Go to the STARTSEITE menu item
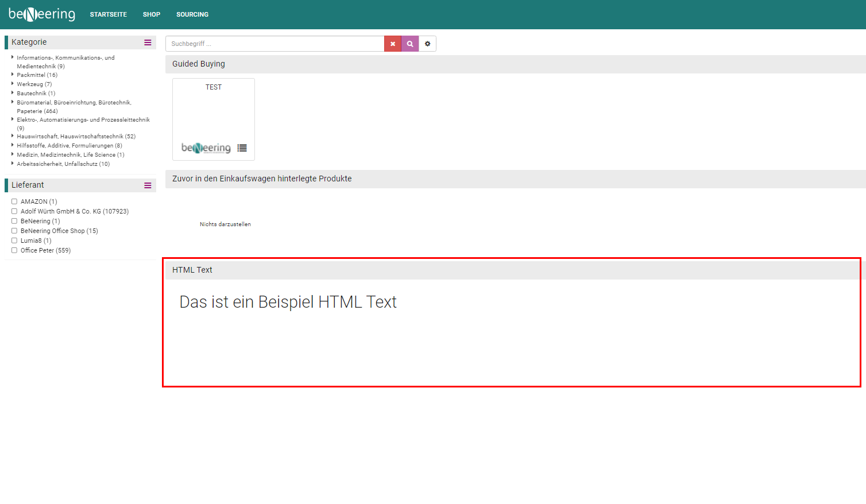Viewport: 866px width, 504px height. click(x=108, y=14)
